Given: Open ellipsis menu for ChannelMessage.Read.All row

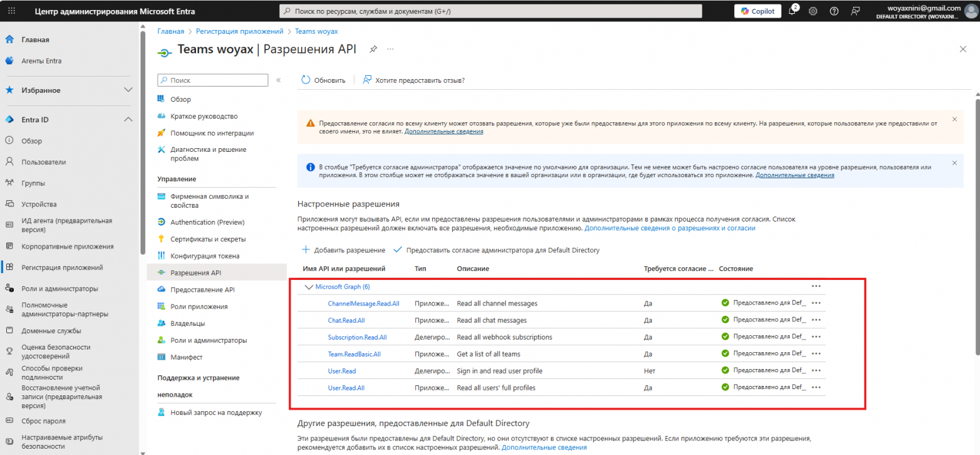Looking at the screenshot, I should pos(816,303).
